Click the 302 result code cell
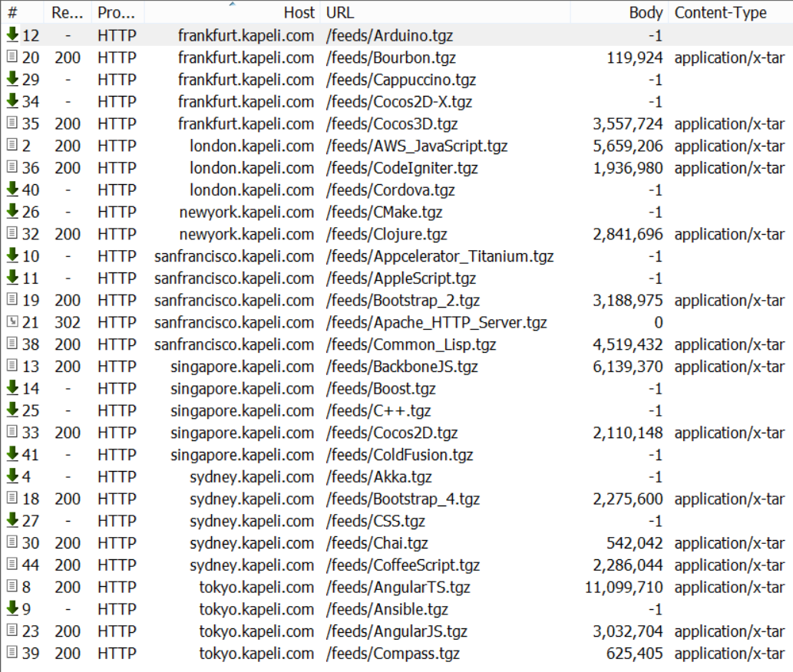The width and height of the screenshot is (793, 672). 68,322
